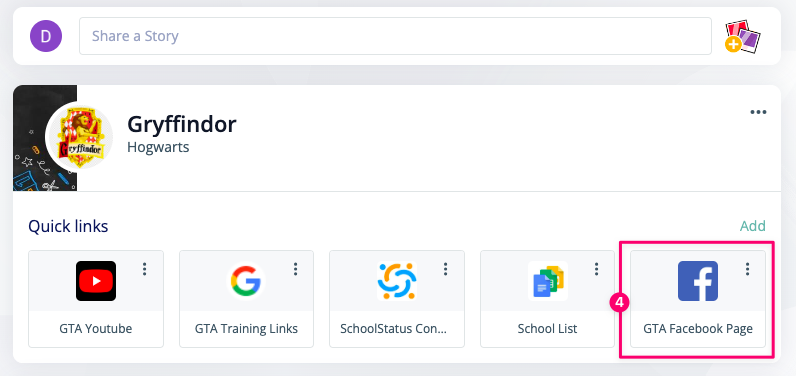
Task: Open options menu for SchoolStatus Connect link
Action: pos(445,269)
